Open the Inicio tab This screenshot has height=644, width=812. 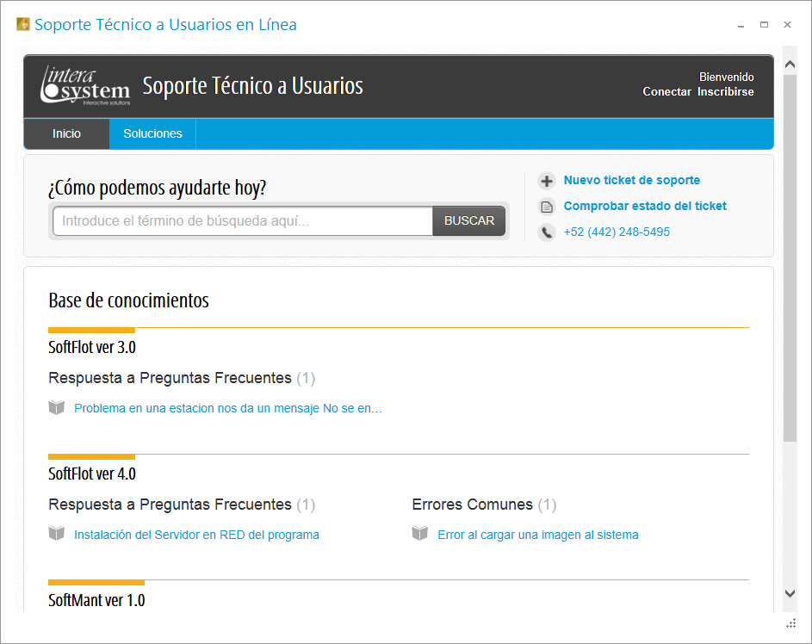(66, 134)
